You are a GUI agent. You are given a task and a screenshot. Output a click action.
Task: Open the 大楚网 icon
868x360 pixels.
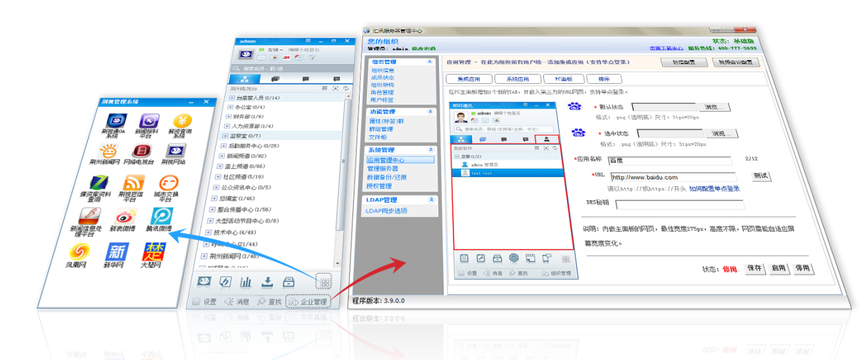[x=154, y=252]
